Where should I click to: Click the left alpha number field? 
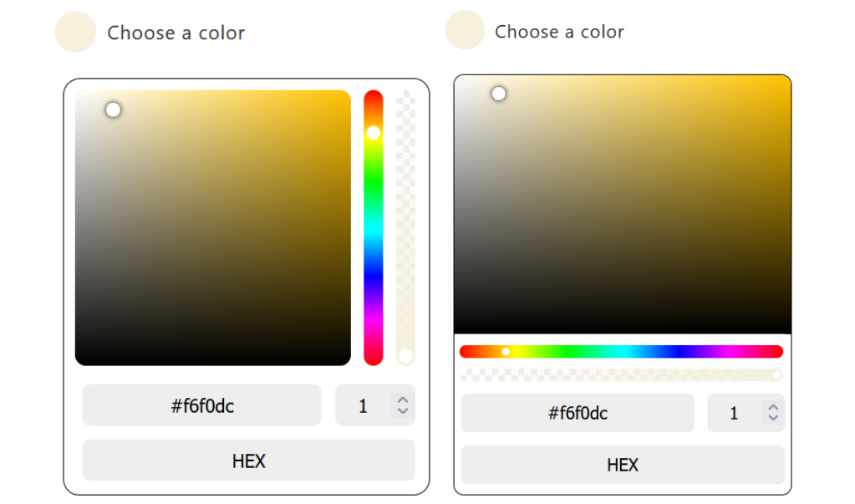363,405
